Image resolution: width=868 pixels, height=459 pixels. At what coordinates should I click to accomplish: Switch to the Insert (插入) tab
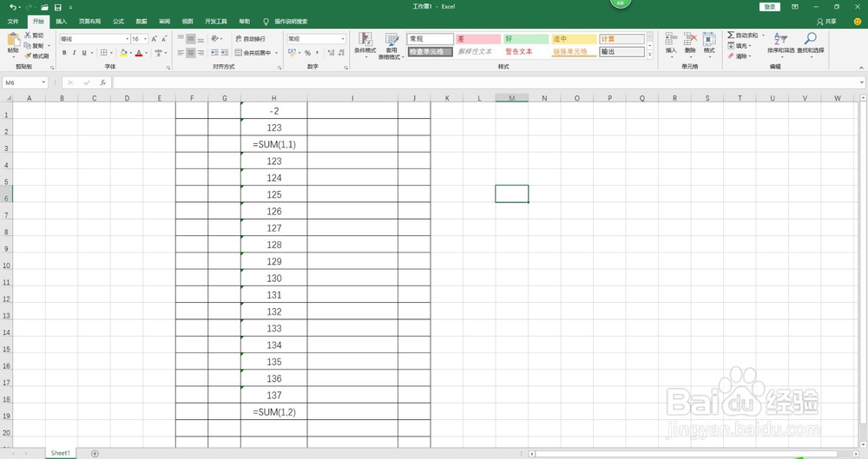click(x=61, y=22)
